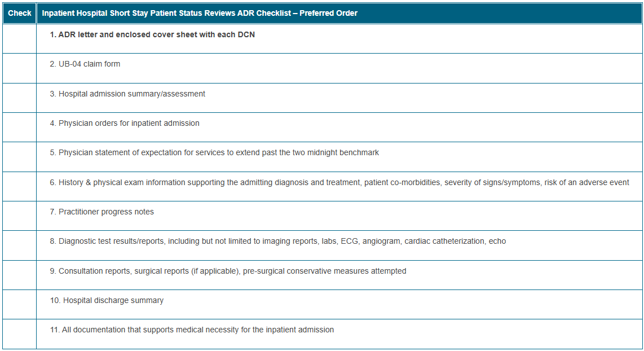Mark Check cell beside two midnight benchmark statement
This screenshot has height=351, width=644.
tap(19, 157)
